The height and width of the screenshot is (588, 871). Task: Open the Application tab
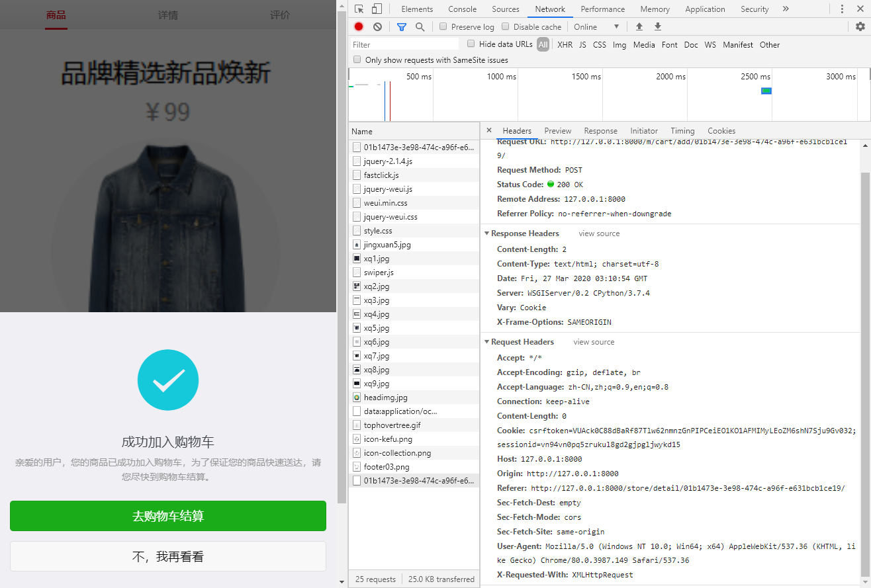click(705, 9)
